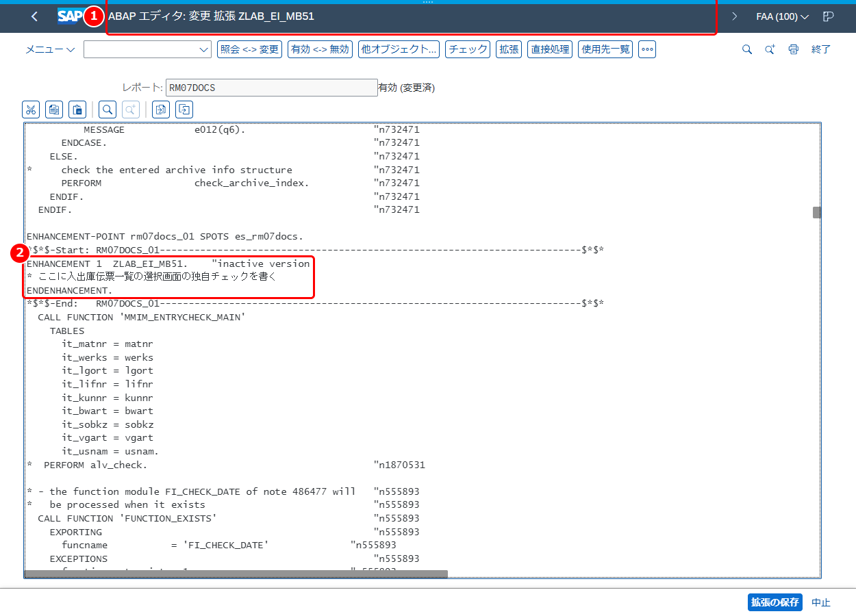Open 他オブジェクト... dialog
The height and width of the screenshot is (616, 856).
click(399, 49)
